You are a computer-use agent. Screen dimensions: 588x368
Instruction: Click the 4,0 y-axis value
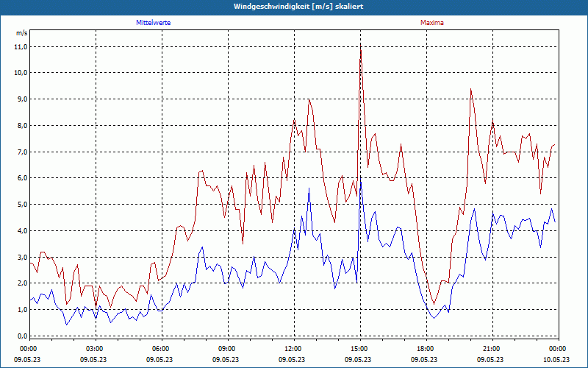23,230
